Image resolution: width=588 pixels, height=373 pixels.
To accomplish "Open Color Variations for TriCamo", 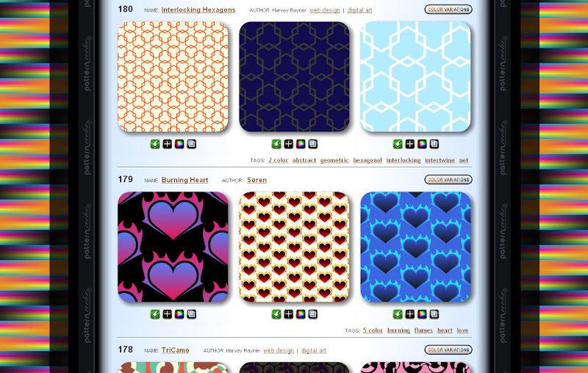I will (448, 350).
